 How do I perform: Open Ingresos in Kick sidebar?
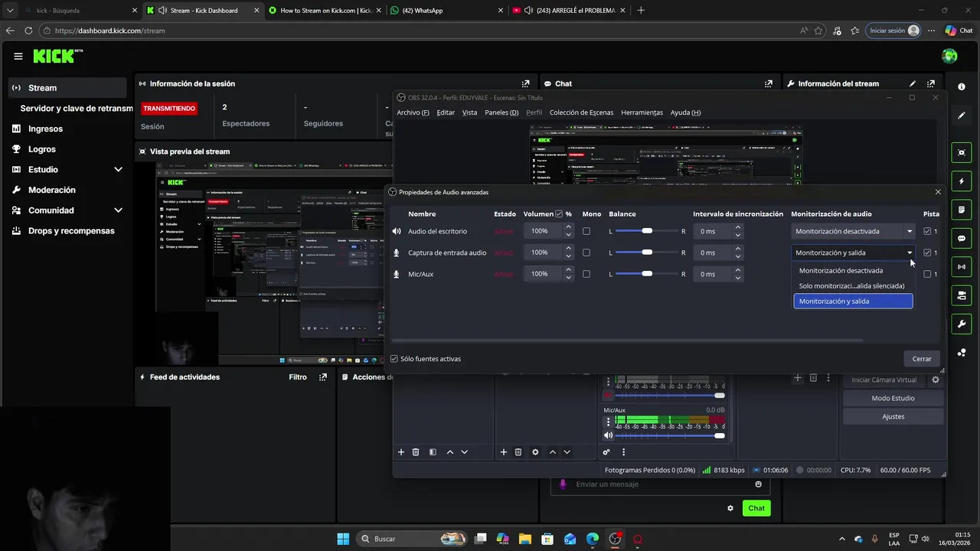point(45,129)
